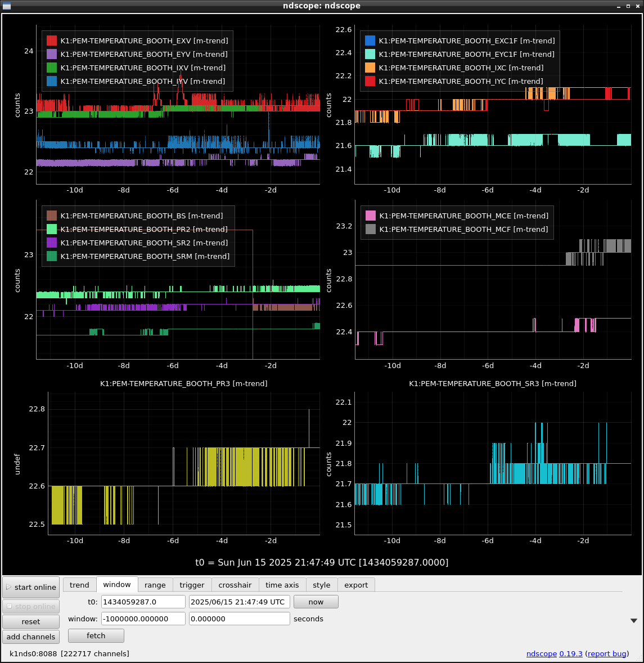The height and width of the screenshot is (663, 644).
Task: Open the trigger tab
Action: (192, 585)
